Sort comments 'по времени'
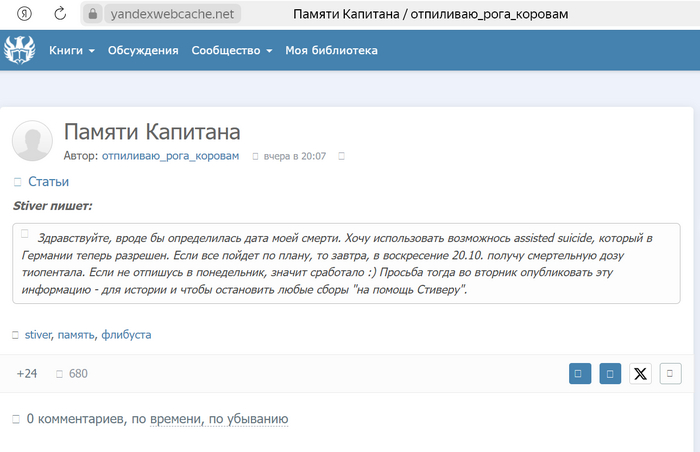The height and width of the screenshot is (452, 700). click(167, 419)
